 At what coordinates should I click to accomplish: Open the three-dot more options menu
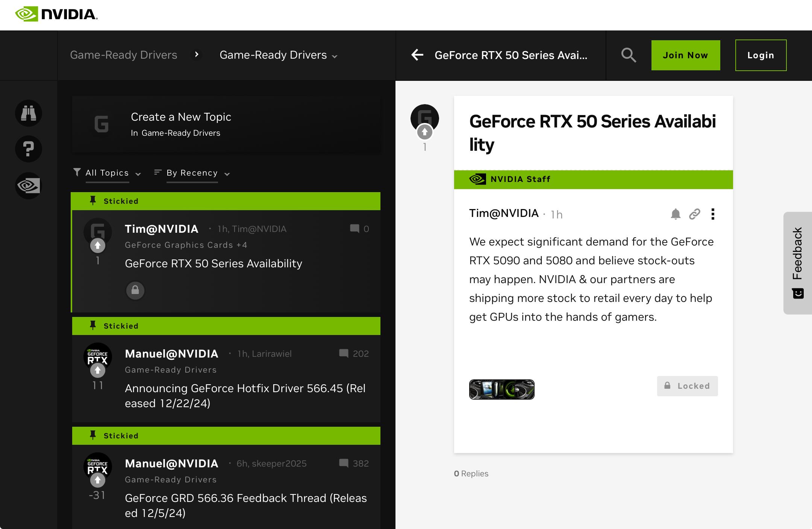click(713, 214)
